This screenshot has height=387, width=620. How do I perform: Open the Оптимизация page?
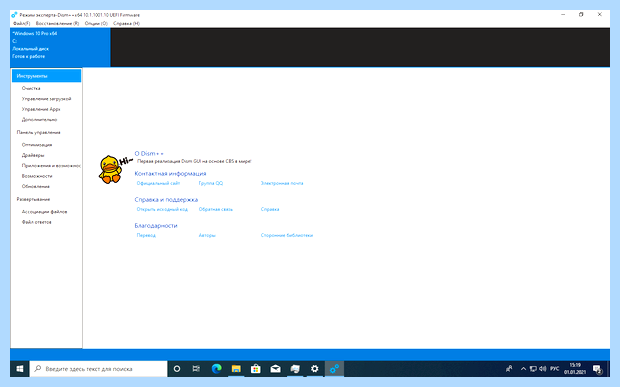[x=37, y=145]
